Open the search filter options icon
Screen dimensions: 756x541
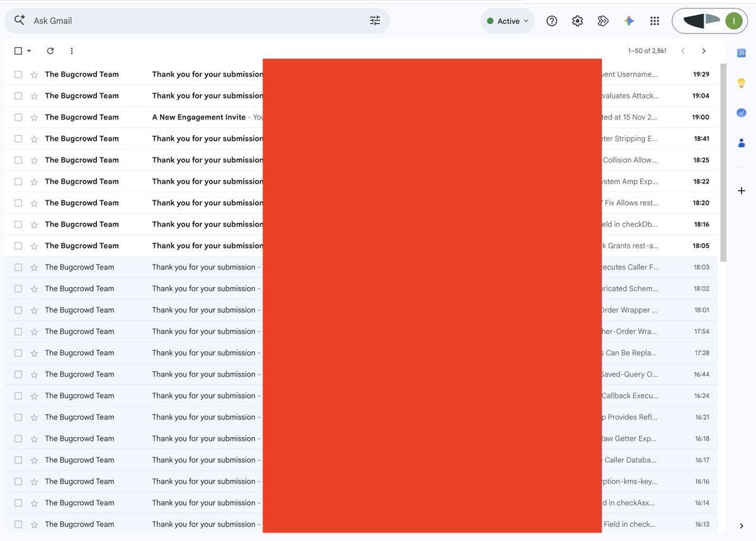375,21
